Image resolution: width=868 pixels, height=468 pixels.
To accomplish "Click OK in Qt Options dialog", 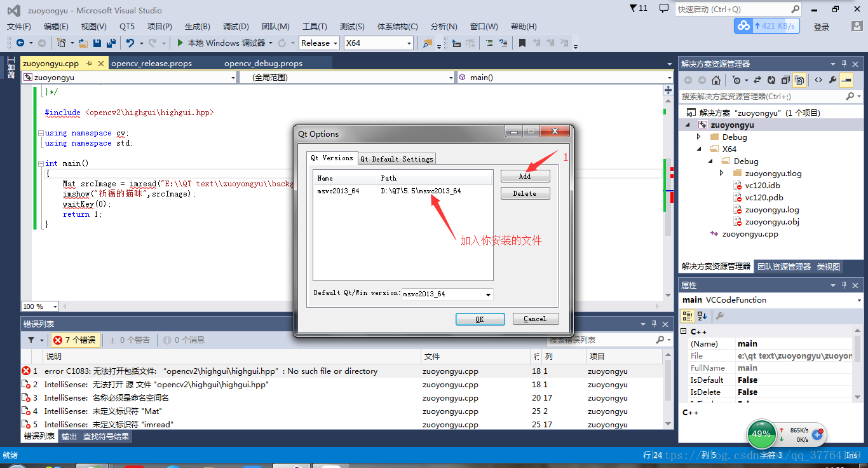I will point(480,319).
